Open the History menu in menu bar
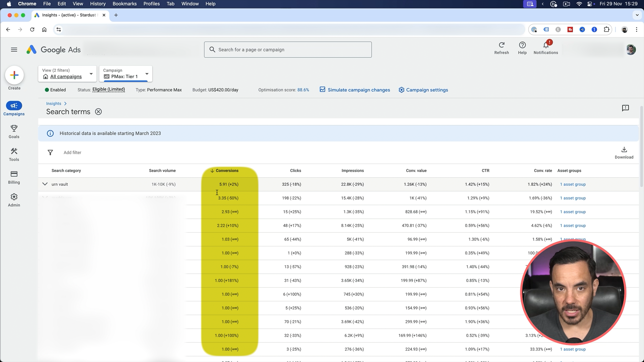This screenshot has height=362, width=644. 98,4
